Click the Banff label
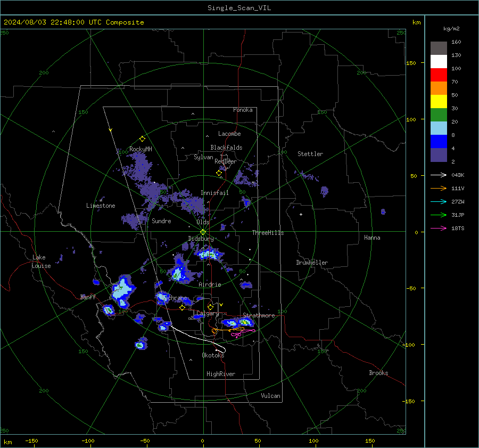 (88, 297)
